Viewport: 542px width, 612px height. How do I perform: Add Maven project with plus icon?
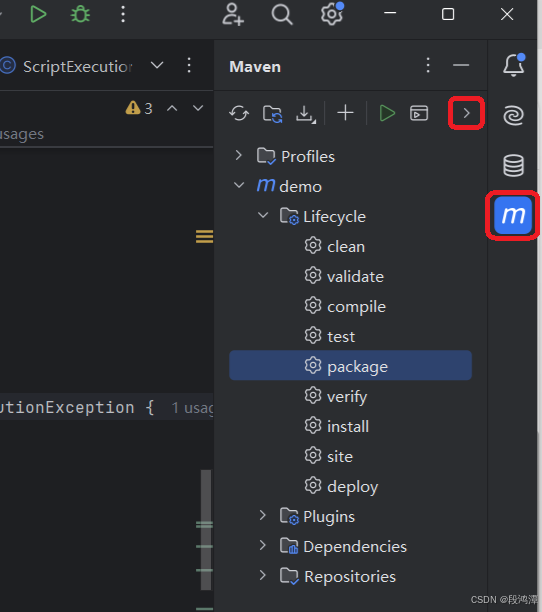[x=345, y=113]
